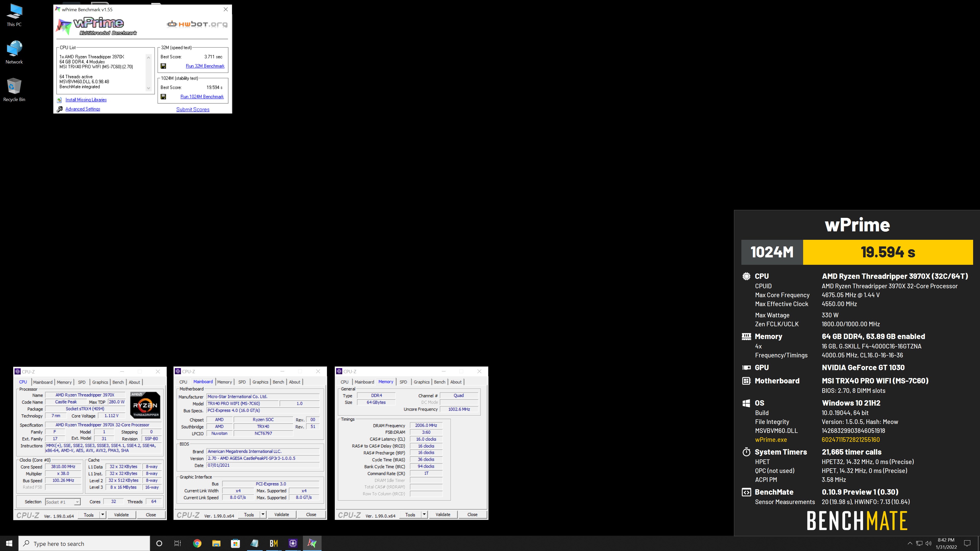Expand Tools dropdown arrow in first CPU-Z
Screen dimensions: 980x551
click(102, 515)
